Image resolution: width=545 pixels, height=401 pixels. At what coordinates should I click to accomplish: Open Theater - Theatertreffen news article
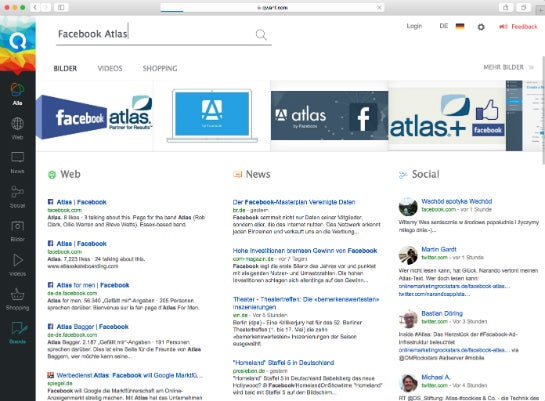click(x=306, y=303)
